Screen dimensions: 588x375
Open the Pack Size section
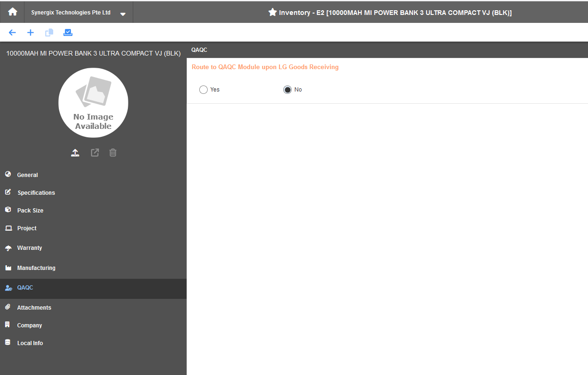click(30, 211)
